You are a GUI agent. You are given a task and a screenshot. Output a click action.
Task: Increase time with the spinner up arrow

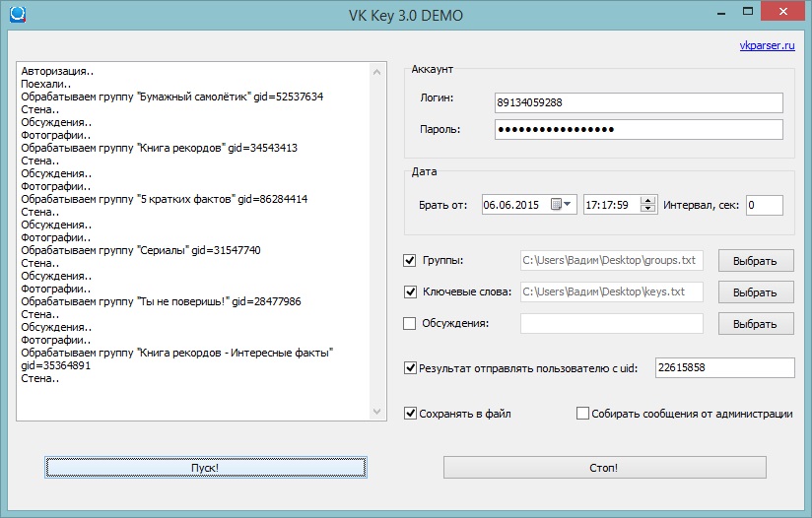click(647, 200)
